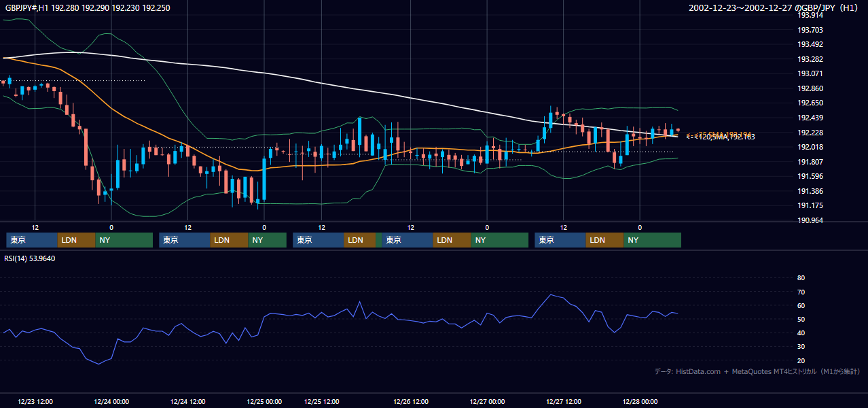Click the RSI(14) 53.9640 indicator label
The width and height of the screenshot is (868, 408).
coord(30,258)
